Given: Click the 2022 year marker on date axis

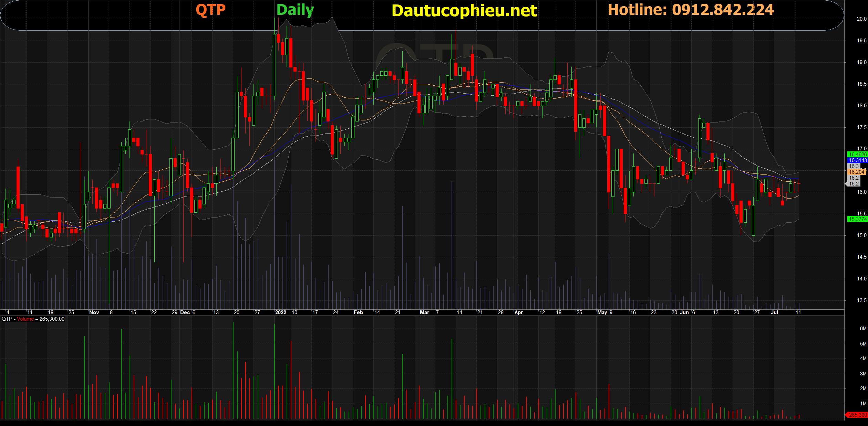Looking at the screenshot, I should tap(280, 312).
